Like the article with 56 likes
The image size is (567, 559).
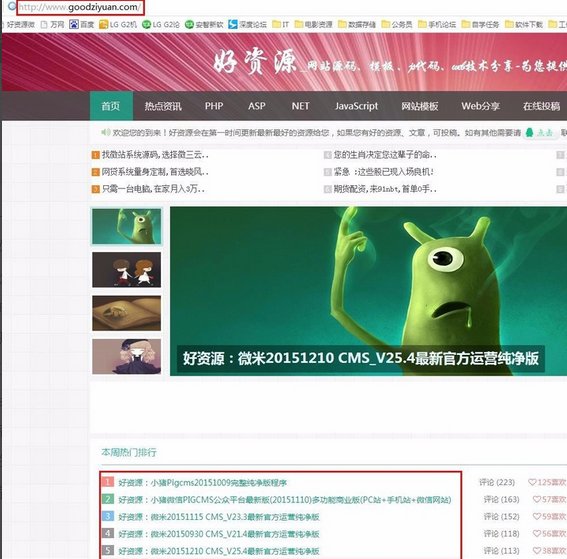(x=550, y=534)
